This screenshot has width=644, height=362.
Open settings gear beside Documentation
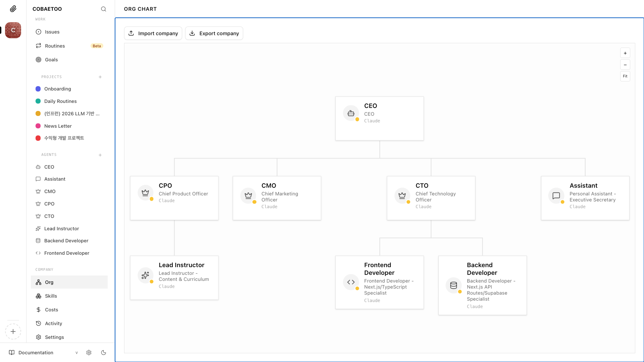click(89, 353)
